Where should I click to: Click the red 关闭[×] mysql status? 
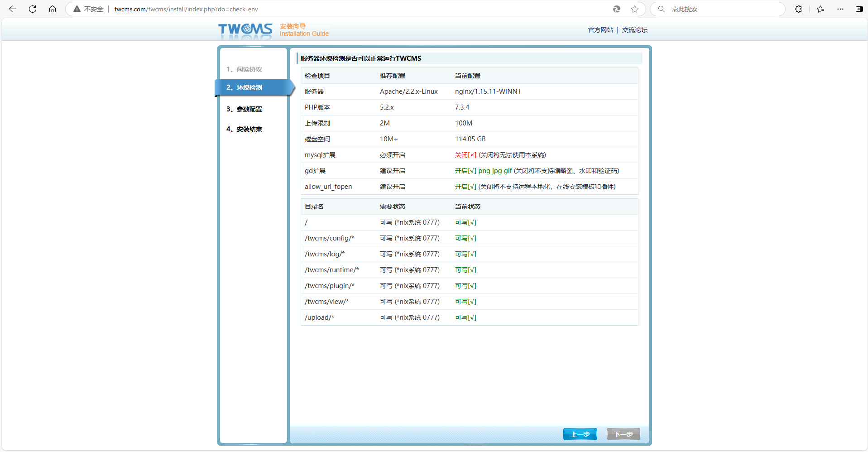(466, 155)
